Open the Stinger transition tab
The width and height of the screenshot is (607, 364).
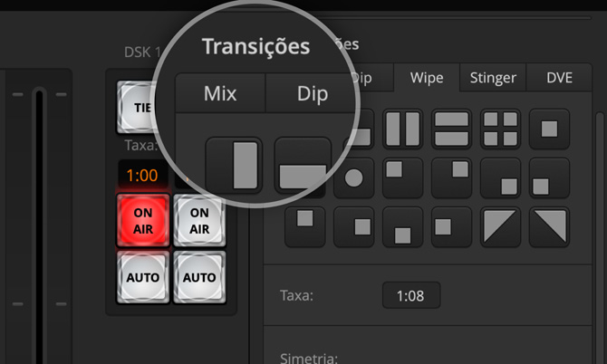493,78
